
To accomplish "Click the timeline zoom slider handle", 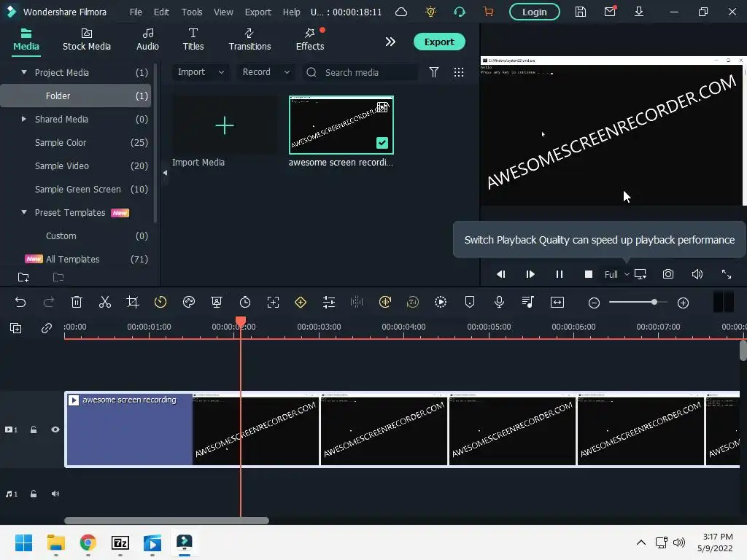I will click(x=654, y=302).
